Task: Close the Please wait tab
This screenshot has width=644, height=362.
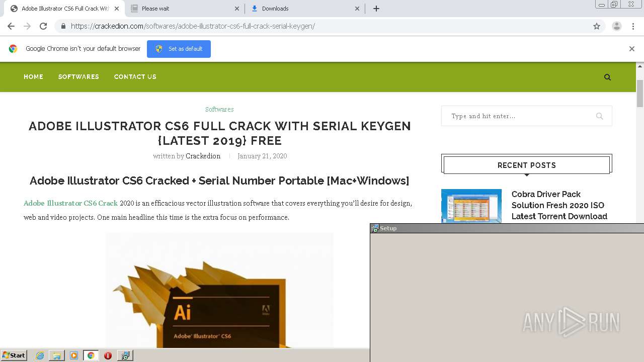Action: [237, 9]
